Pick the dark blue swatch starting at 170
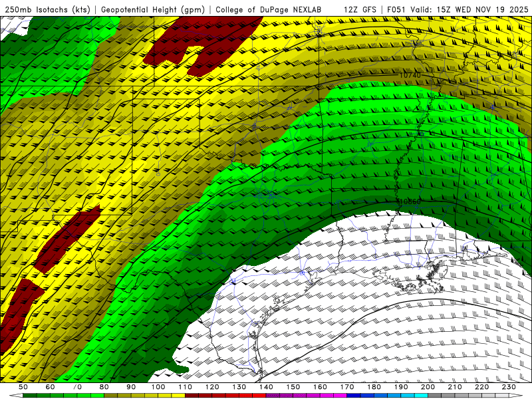The image size is (532, 399). (354, 395)
